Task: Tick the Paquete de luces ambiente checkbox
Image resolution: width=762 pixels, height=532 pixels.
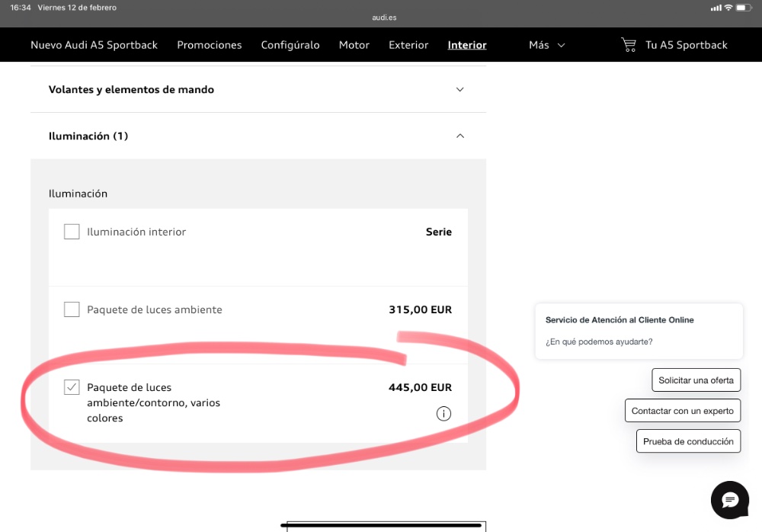Action: [x=72, y=309]
